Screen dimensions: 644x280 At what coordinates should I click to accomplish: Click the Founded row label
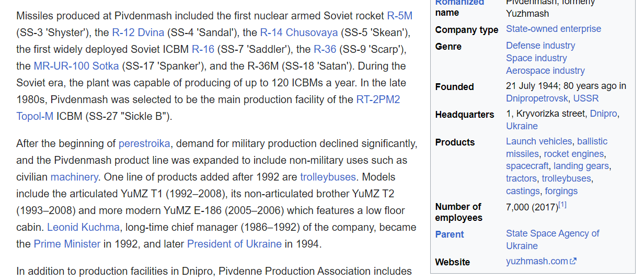pyautogui.click(x=454, y=86)
